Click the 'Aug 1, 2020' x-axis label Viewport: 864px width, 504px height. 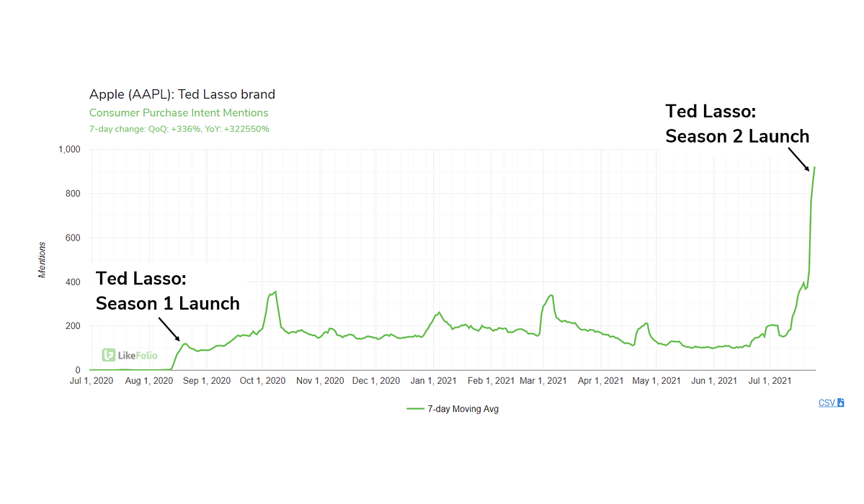click(148, 381)
